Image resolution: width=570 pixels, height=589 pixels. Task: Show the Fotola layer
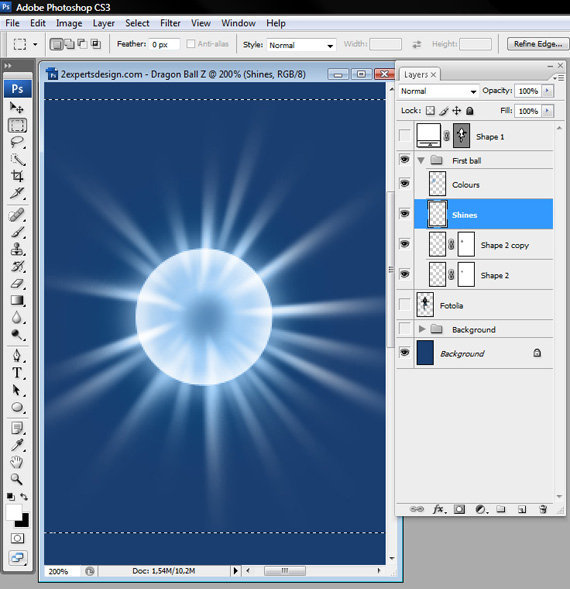(x=404, y=305)
